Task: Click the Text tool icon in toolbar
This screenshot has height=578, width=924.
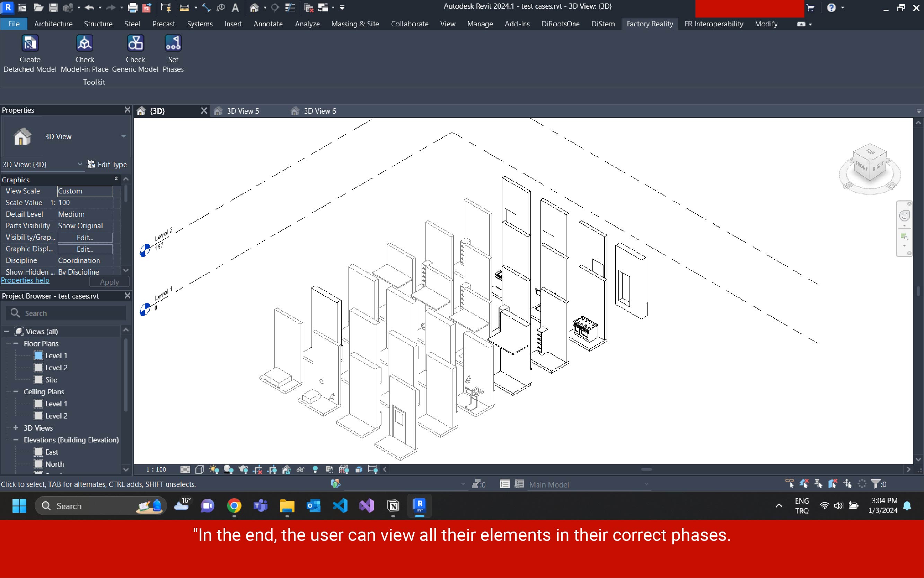Action: pos(235,7)
